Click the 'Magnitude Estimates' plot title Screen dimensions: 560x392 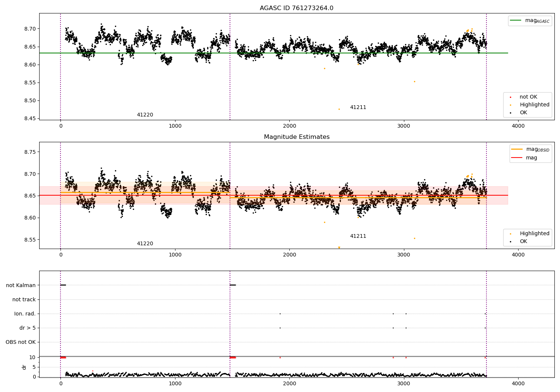[x=297, y=137]
